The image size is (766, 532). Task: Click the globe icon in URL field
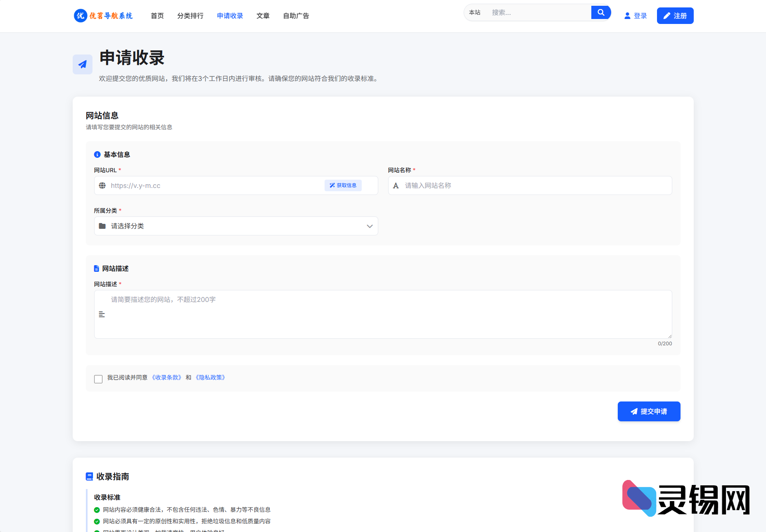[x=102, y=186]
